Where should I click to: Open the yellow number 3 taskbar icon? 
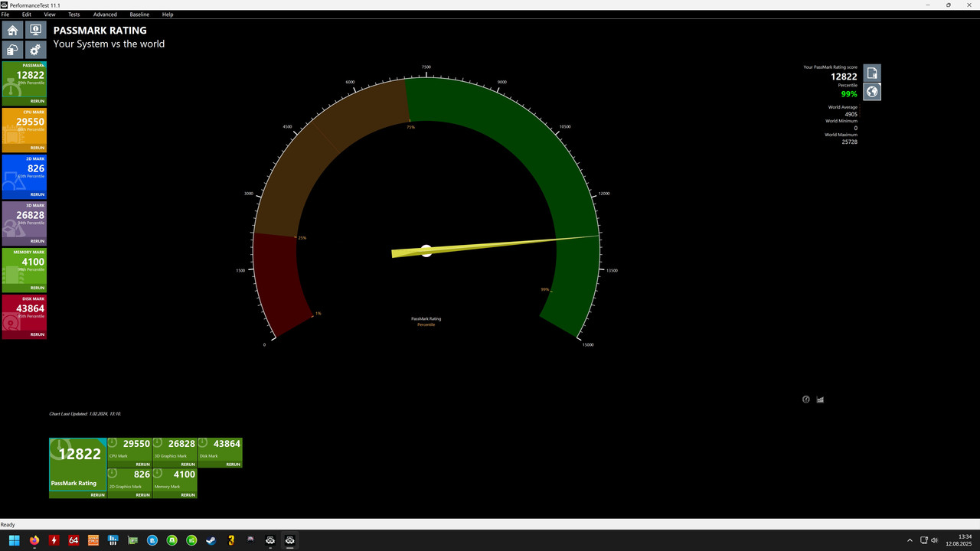pos(231,540)
